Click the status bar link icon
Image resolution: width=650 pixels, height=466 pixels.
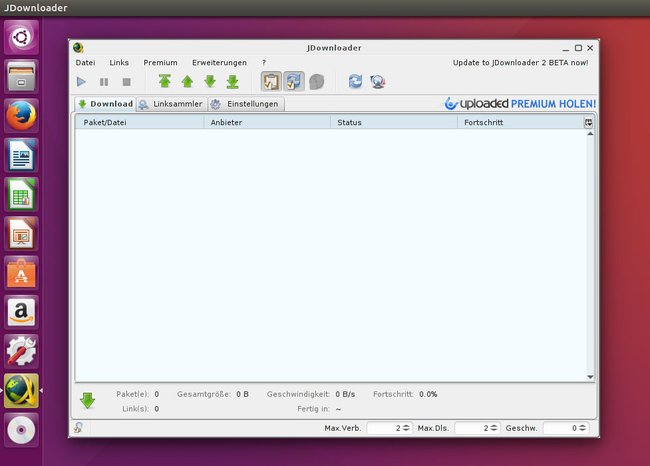(x=78, y=427)
